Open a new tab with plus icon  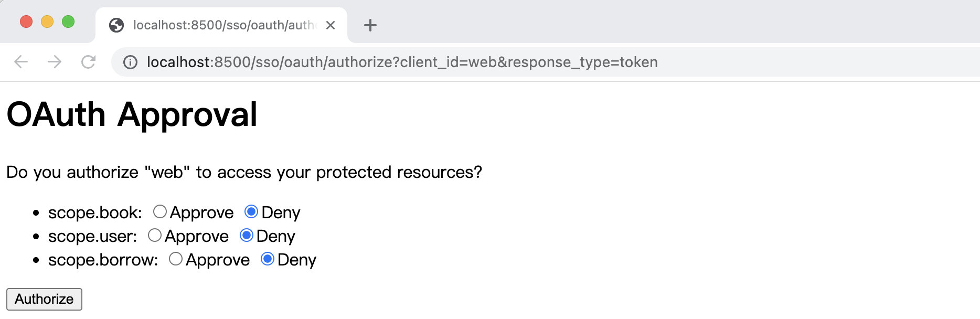click(x=370, y=25)
